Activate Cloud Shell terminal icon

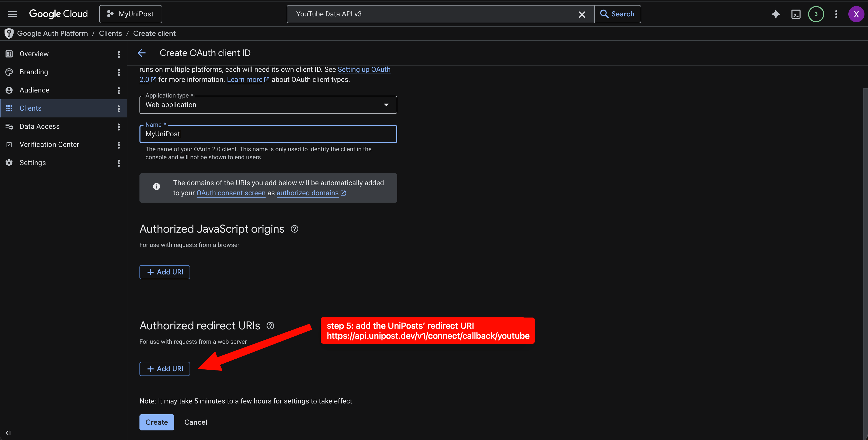tap(795, 14)
